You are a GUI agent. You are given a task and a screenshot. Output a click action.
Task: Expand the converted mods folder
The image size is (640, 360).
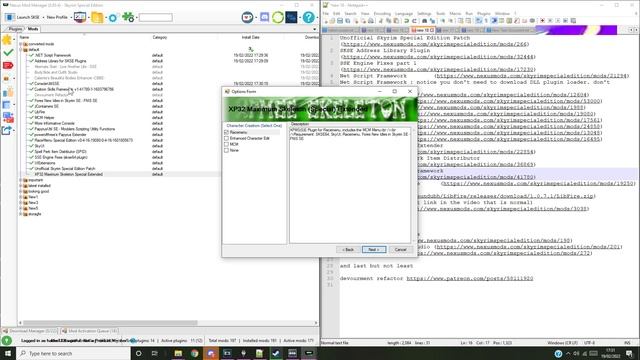coord(21,44)
